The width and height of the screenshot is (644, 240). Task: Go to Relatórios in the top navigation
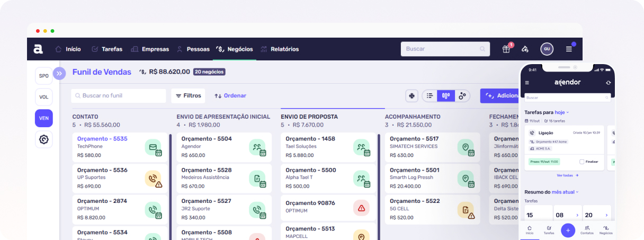tap(280, 49)
